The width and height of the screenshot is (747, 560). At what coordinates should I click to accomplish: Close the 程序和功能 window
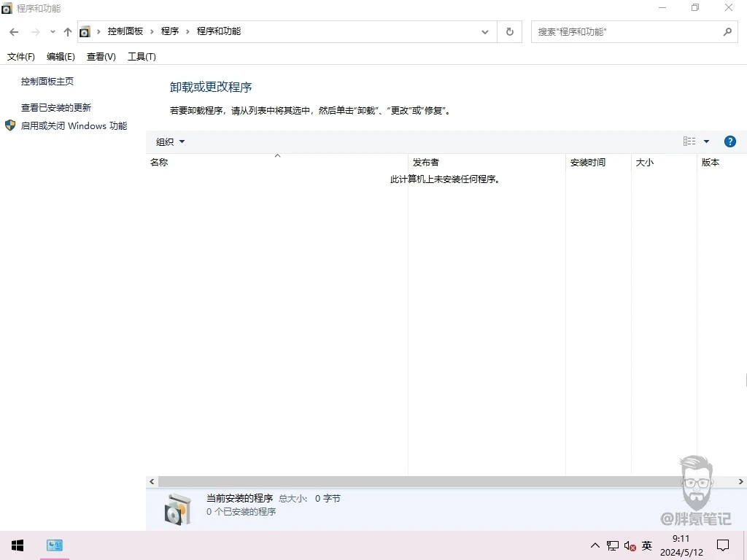[x=729, y=7]
